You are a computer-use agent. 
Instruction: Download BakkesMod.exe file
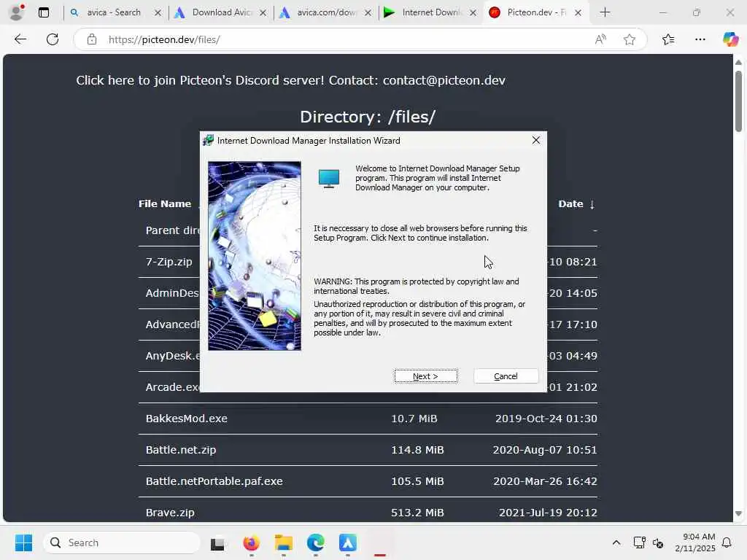click(x=187, y=419)
